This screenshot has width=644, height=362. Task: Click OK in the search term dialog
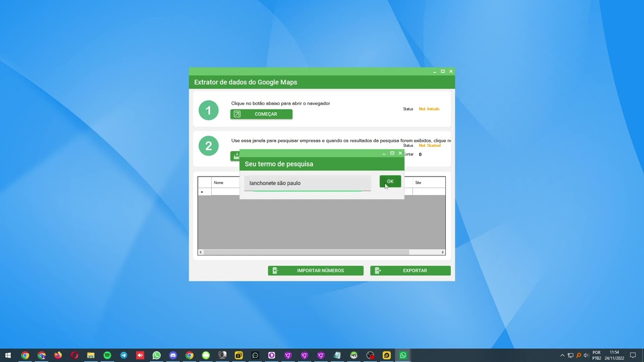point(390,182)
